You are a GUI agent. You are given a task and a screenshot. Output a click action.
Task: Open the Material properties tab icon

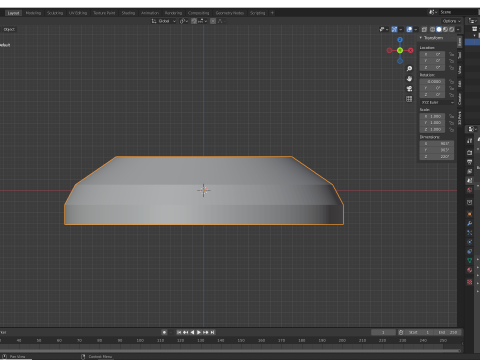coord(470,270)
